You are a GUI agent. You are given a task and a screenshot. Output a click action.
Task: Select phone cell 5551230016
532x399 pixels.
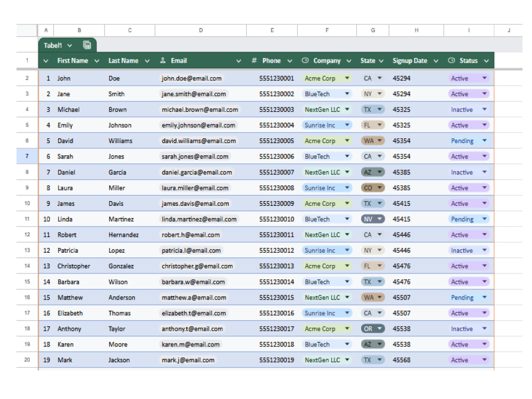coord(272,313)
